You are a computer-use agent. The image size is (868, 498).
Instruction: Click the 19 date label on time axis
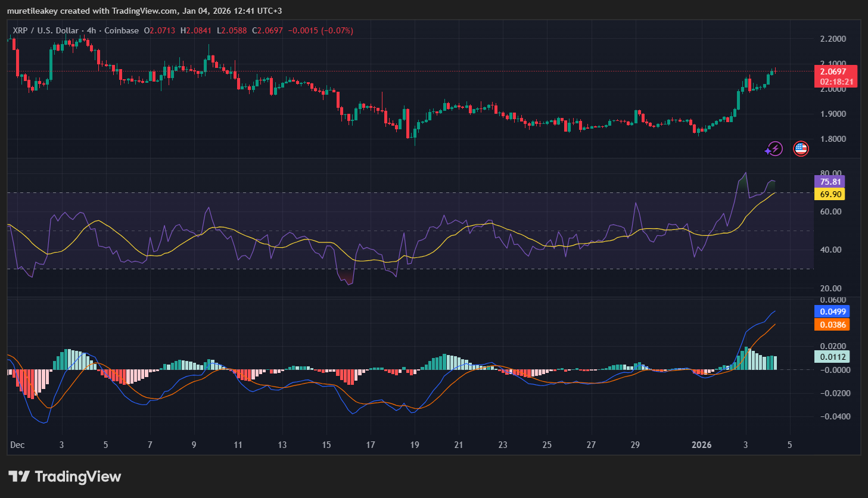coord(415,445)
